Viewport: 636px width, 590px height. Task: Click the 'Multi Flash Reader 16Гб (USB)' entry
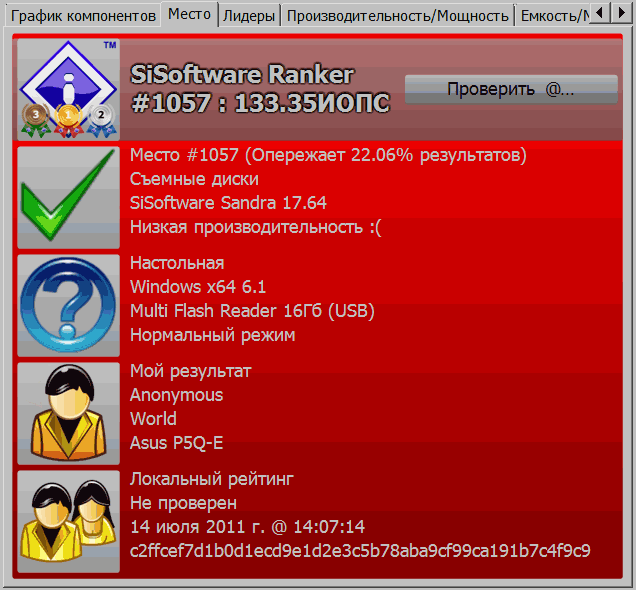tap(252, 311)
